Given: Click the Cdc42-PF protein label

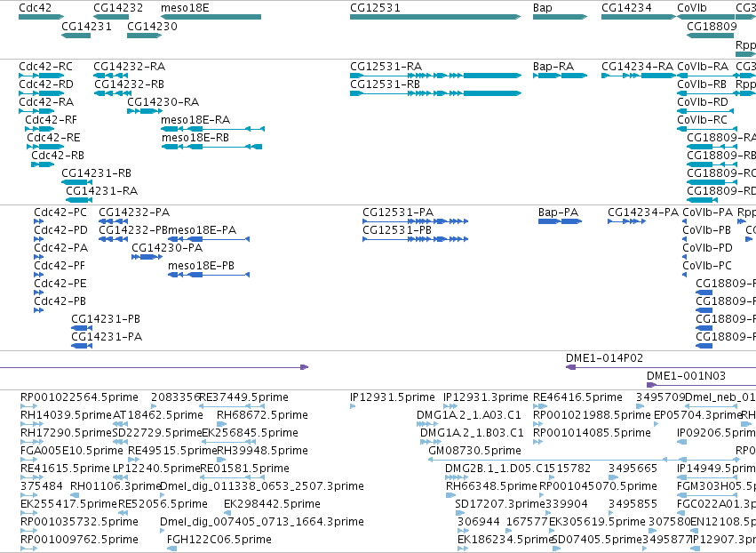Looking at the screenshot, I should [x=60, y=266].
